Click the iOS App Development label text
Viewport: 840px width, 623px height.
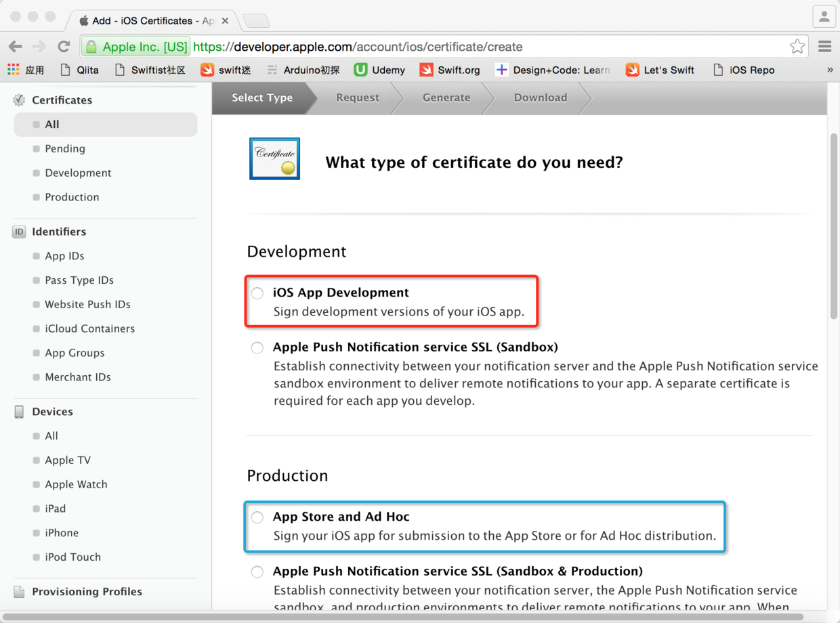click(x=341, y=293)
